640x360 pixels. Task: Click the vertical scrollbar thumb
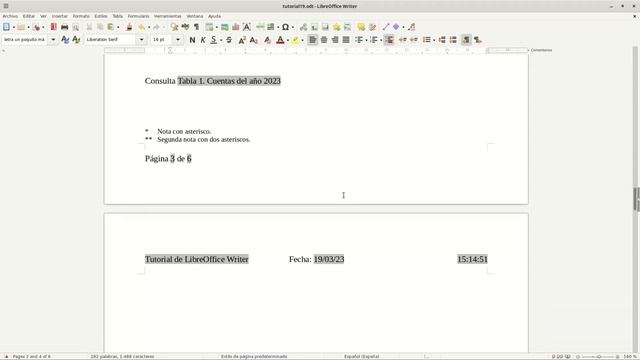pyautogui.click(x=636, y=200)
